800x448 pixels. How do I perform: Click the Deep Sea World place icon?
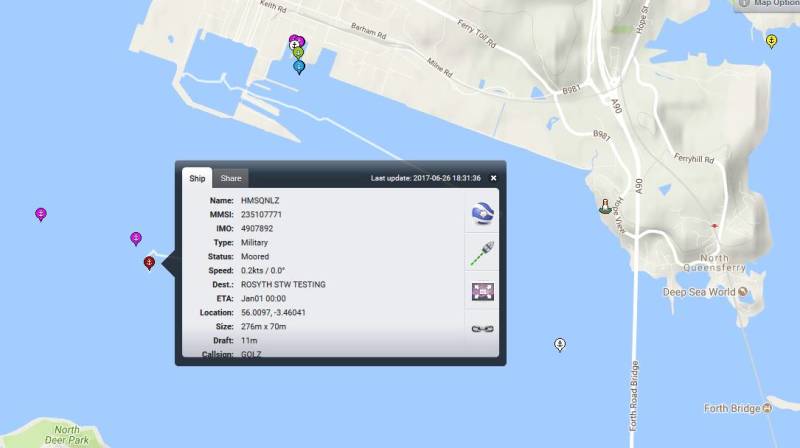click(743, 292)
